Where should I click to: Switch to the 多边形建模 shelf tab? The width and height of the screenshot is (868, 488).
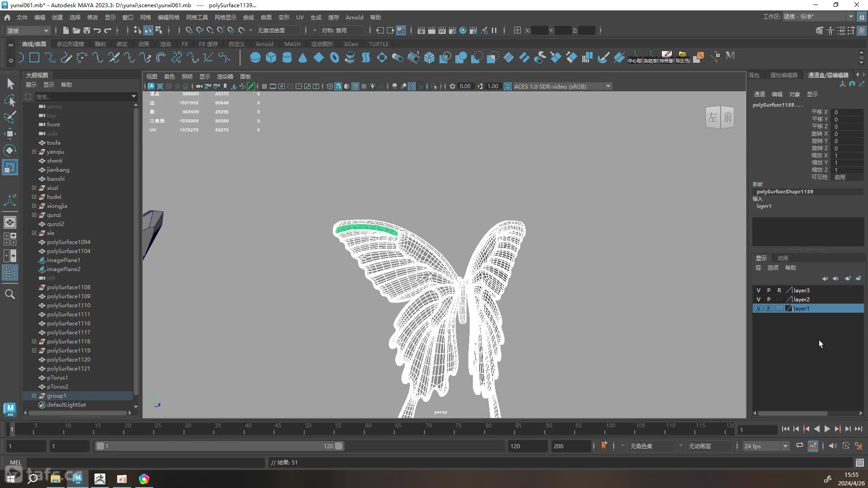pos(71,44)
